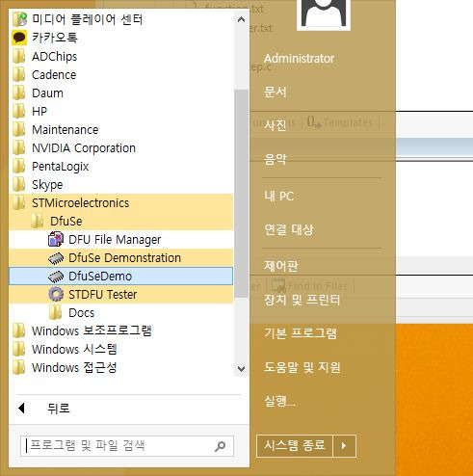Click the 프로그램 및 파일 검색 search box
Viewport: 473px width, 476px height.
click(127, 446)
